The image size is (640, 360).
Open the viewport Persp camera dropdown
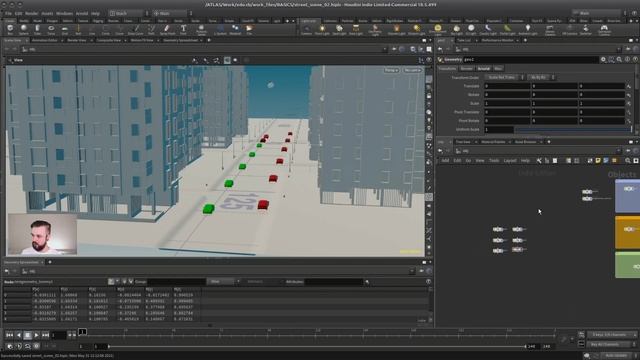391,70
